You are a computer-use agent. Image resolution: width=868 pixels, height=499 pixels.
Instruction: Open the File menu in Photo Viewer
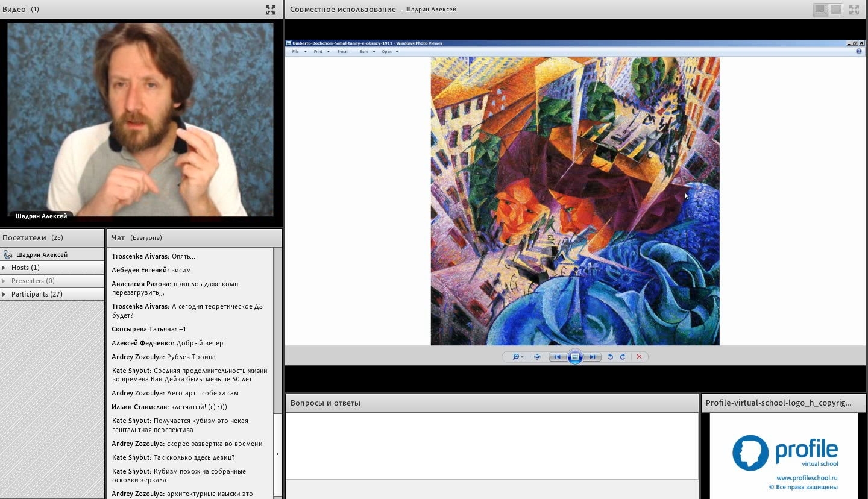coord(299,52)
